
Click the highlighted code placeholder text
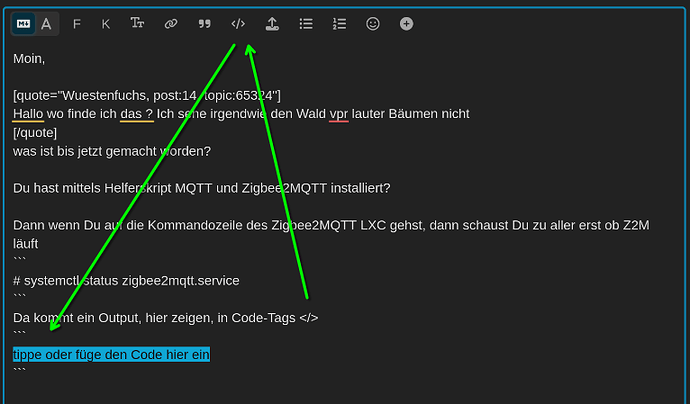111,354
